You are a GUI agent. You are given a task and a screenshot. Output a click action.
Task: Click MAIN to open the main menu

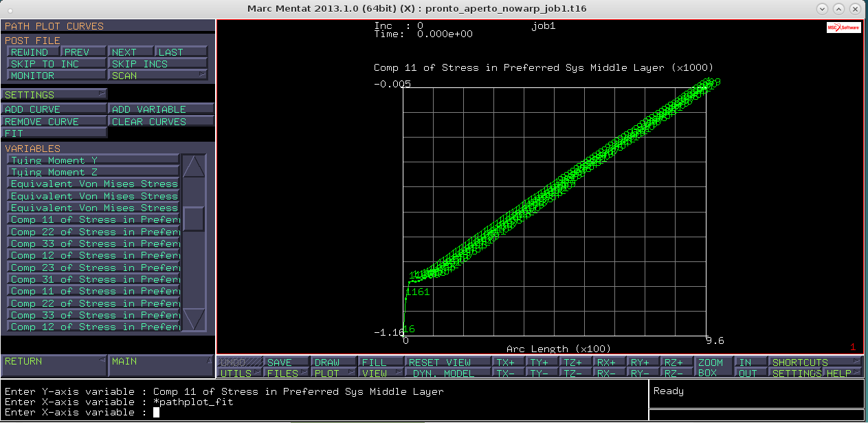click(161, 365)
